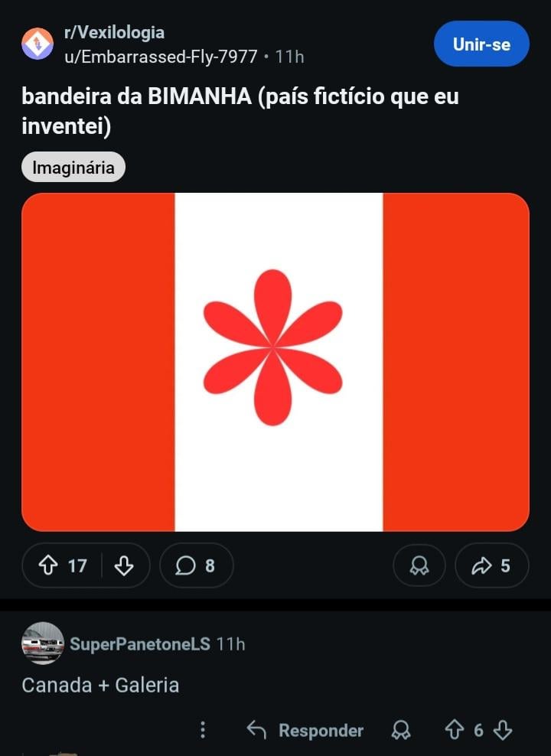Give an award to the post

coord(419,565)
